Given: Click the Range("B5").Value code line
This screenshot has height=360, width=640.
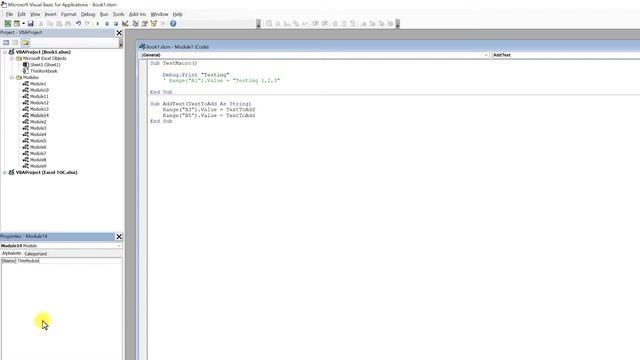Looking at the screenshot, I should tap(209, 116).
